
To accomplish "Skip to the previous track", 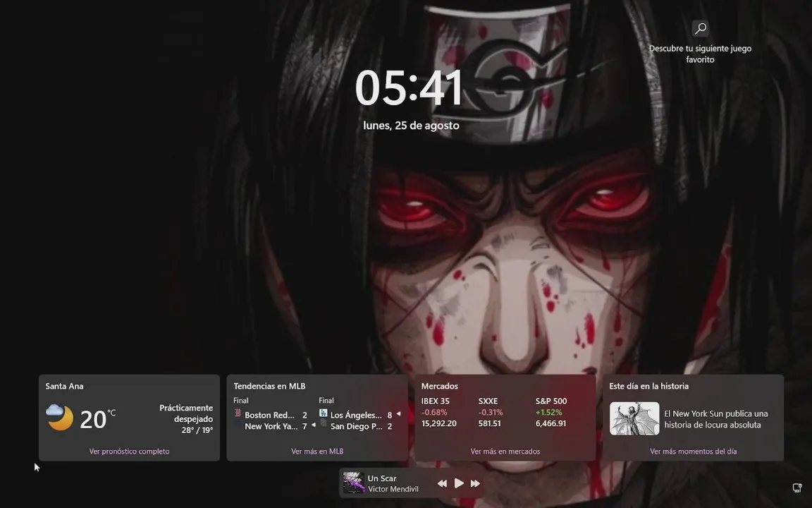I will click(x=442, y=483).
